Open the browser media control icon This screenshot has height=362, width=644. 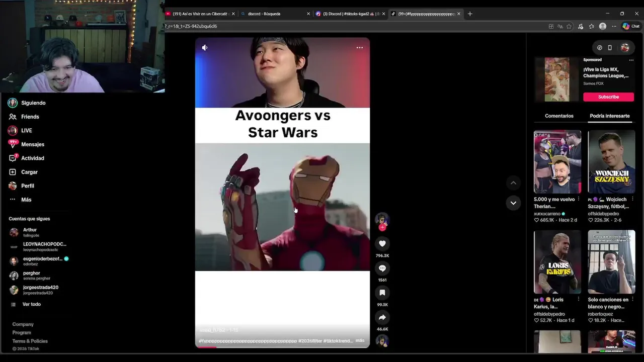(580, 26)
